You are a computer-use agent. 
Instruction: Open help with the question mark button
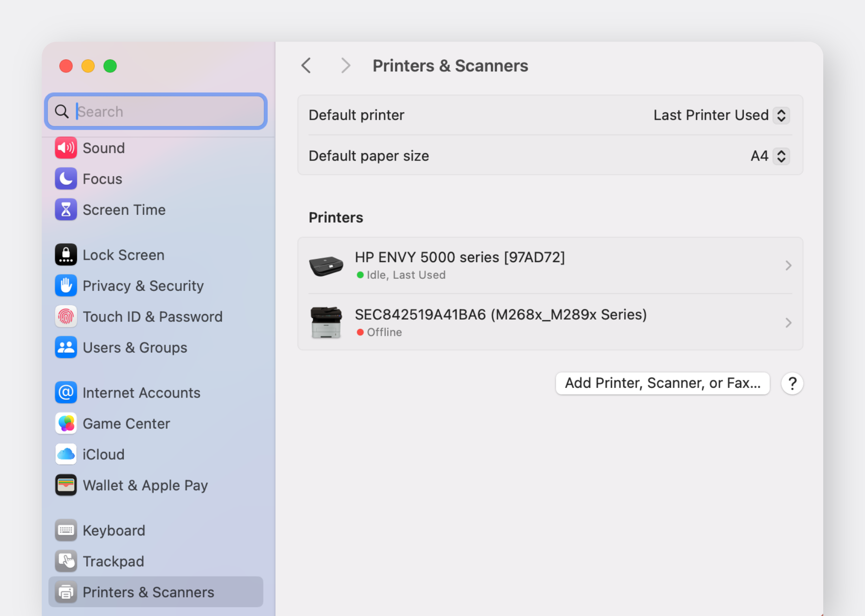click(x=792, y=384)
